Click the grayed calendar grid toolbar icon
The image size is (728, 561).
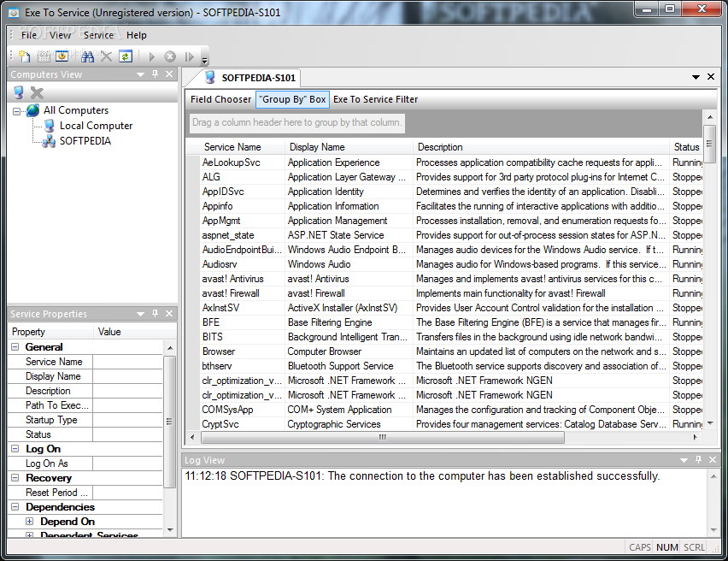(44, 56)
